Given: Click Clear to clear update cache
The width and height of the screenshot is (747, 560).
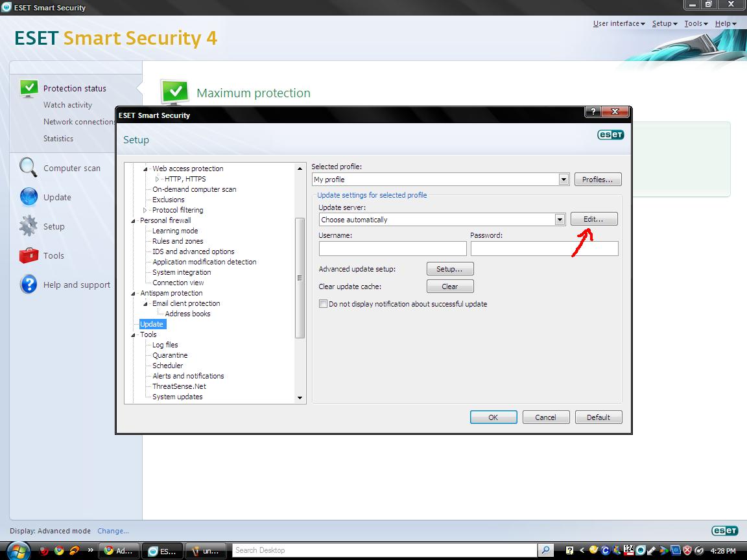Looking at the screenshot, I should point(450,286).
